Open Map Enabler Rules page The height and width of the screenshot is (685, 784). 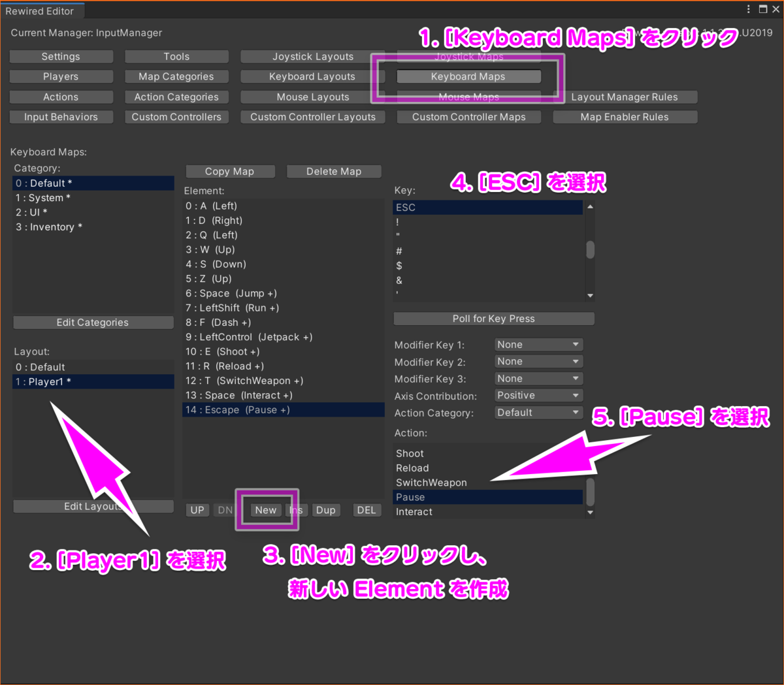(625, 117)
